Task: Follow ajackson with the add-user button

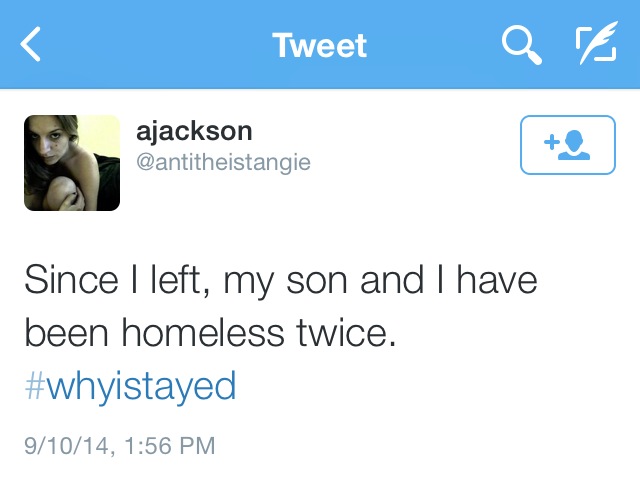Action: pyautogui.click(x=567, y=145)
